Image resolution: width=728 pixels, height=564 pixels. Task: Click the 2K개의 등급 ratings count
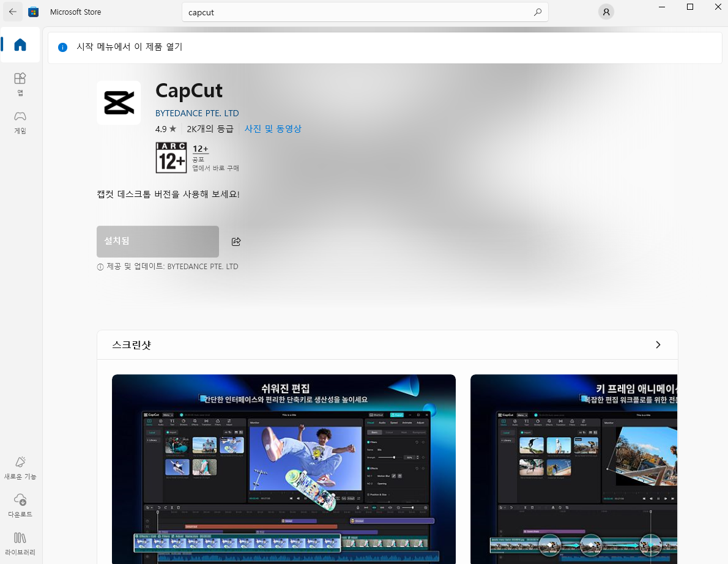pyautogui.click(x=210, y=129)
